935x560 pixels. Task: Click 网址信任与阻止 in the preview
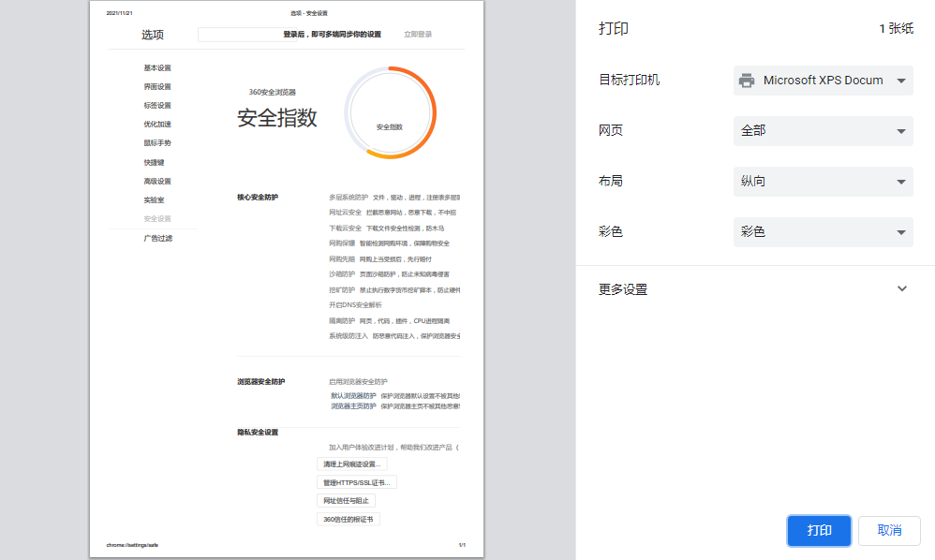point(346,501)
